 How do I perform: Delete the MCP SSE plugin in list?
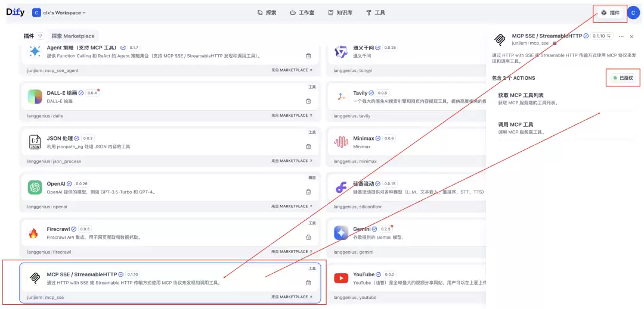tap(308, 282)
